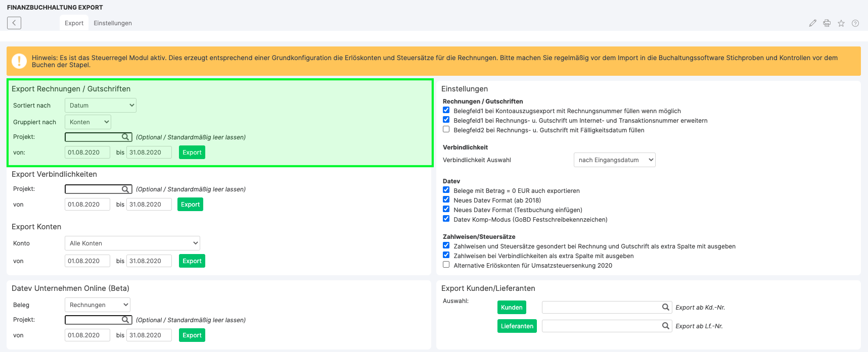This screenshot has height=352, width=868.
Task: Click the star favorite icon
Action: click(841, 23)
